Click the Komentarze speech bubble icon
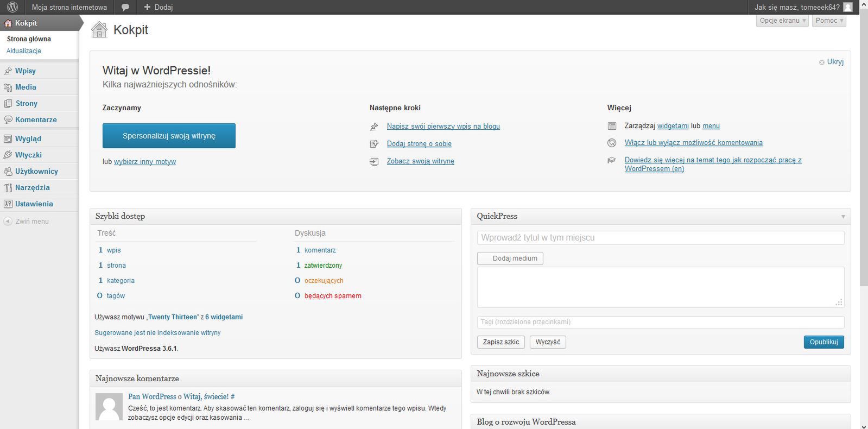This screenshot has width=868, height=429. click(x=8, y=120)
